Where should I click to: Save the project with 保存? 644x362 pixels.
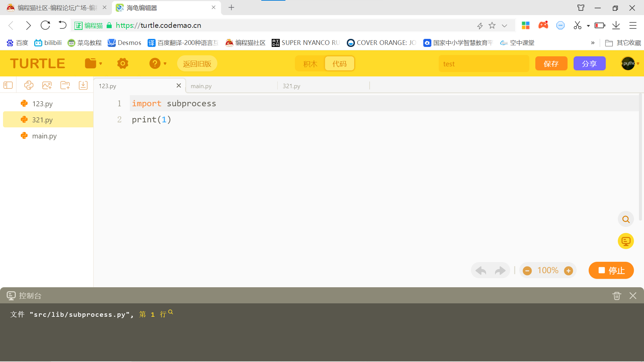click(x=551, y=64)
